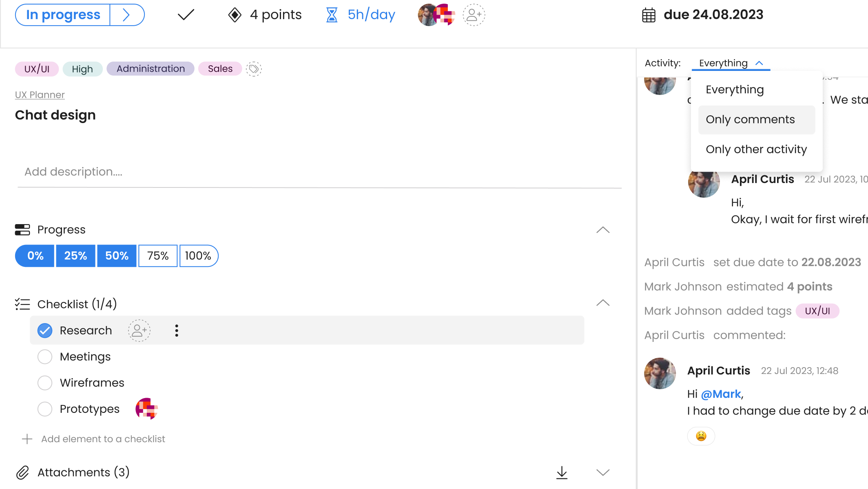Click the plus icon to add checklist element
This screenshot has height=489, width=868.
(27, 439)
